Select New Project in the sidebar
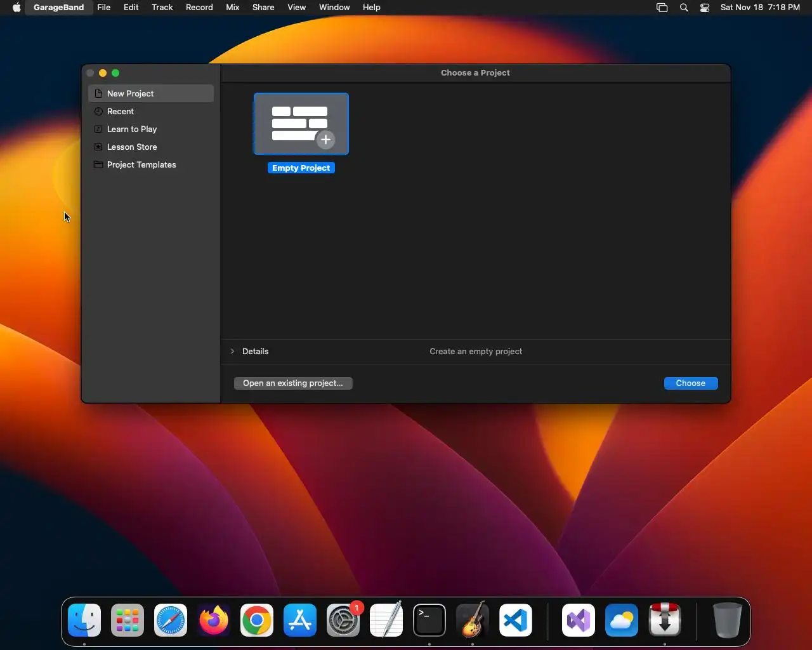 [x=151, y=93]
